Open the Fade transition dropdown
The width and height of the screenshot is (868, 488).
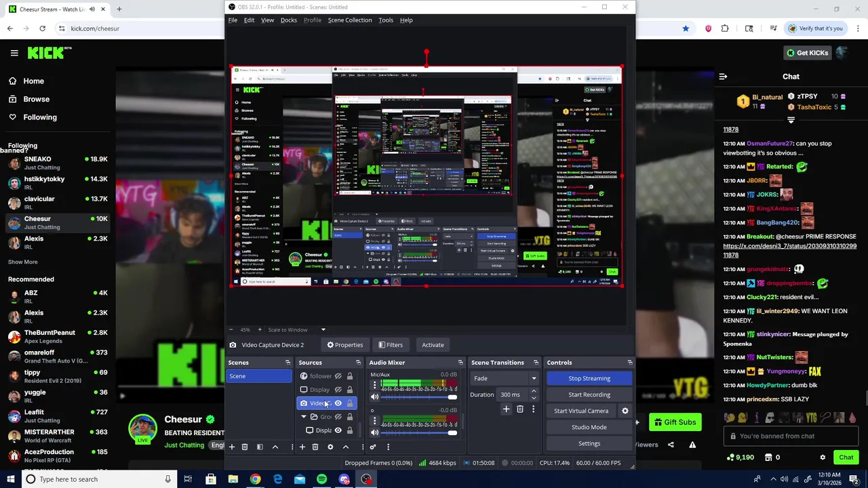click(505, 378)
